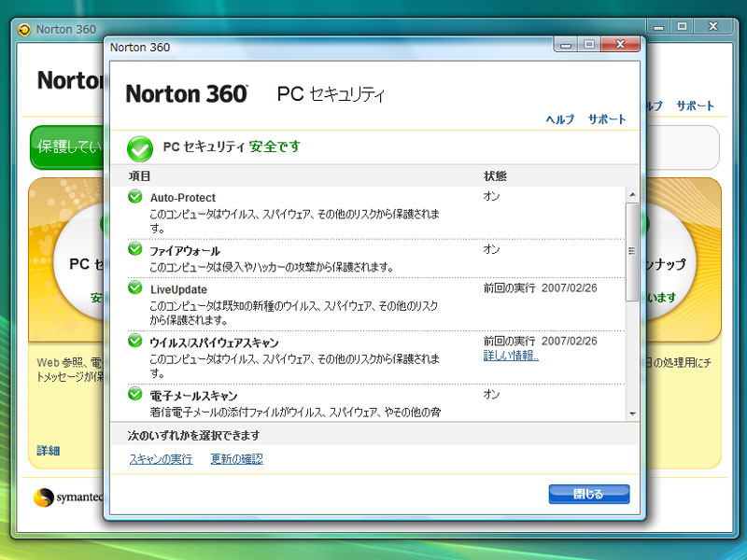Viewport: 747px width, 560px height.
Task: Maximize the front Norton 360 dialog
Action: click(589, 44)
